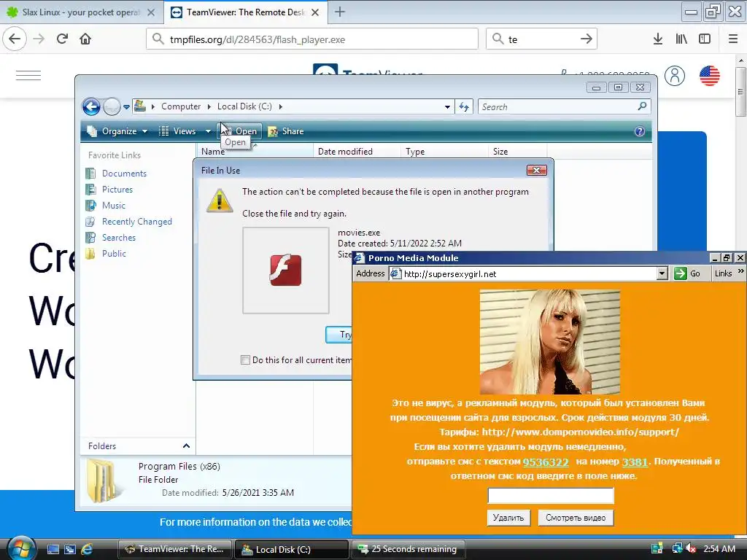This screenshot has height=560, width=747.
Task: Click the Go button in popup
Action: (x=687, y=274)
